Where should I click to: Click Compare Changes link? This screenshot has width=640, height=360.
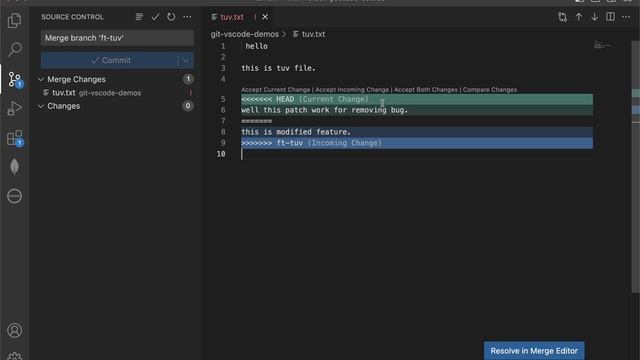point(490,90)
